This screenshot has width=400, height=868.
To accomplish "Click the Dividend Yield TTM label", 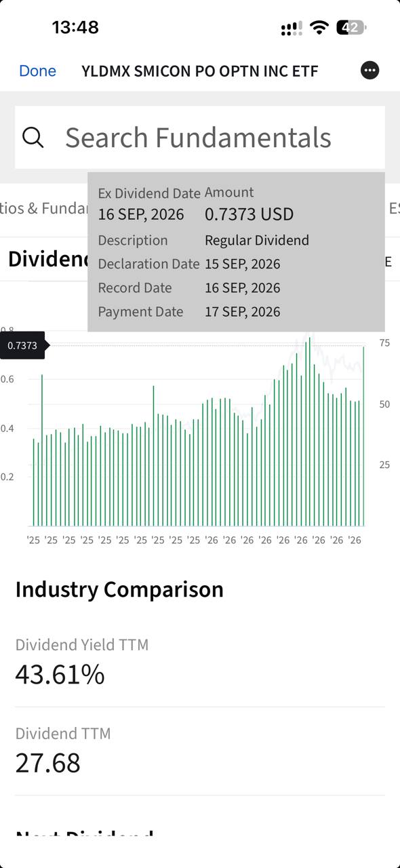I will [x=82, y=645].
